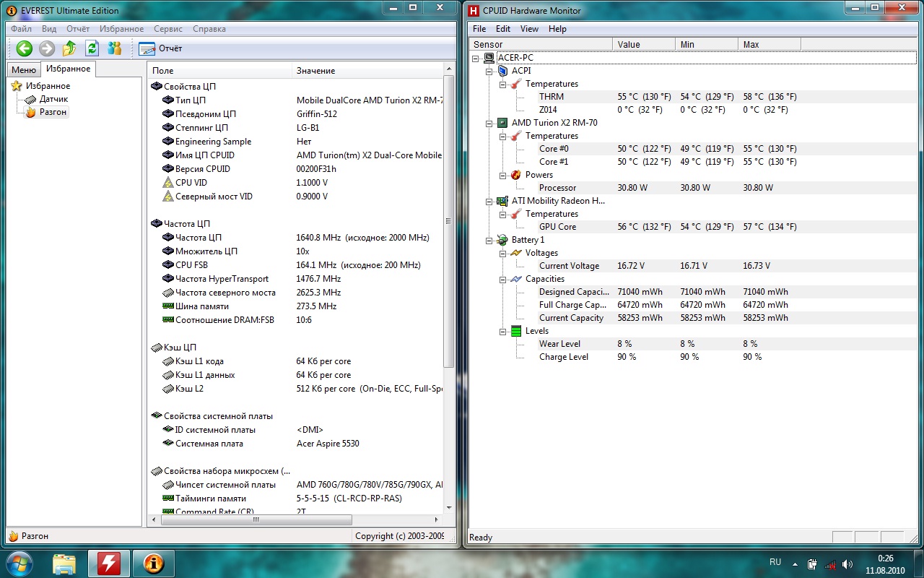Collapse the Battery 1 tree node
Viewport: 924px width, 578px height.
489,240
